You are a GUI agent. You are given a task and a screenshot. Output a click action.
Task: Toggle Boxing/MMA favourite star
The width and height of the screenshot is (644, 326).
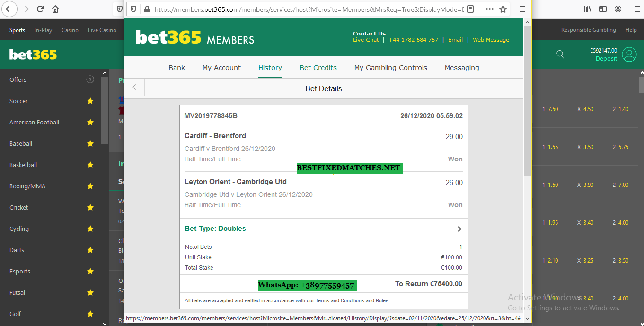tap(90, 186)
